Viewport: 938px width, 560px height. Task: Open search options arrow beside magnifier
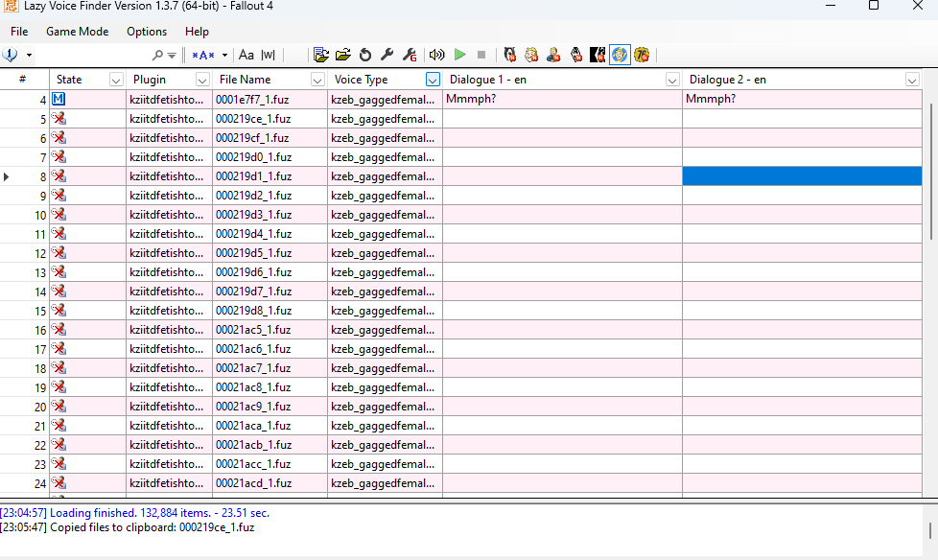[x=172, y=56]
